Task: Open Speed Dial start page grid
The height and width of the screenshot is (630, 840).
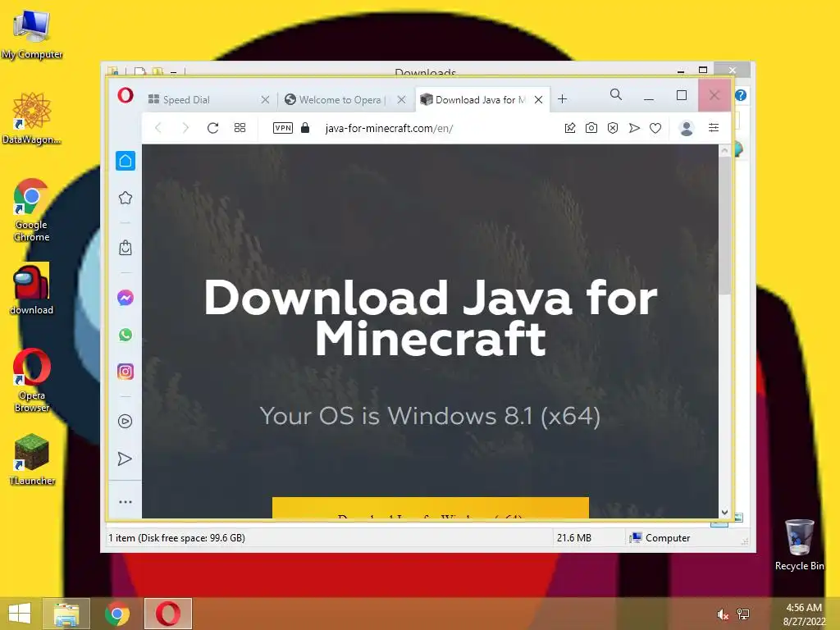Action: click(240, 128)
